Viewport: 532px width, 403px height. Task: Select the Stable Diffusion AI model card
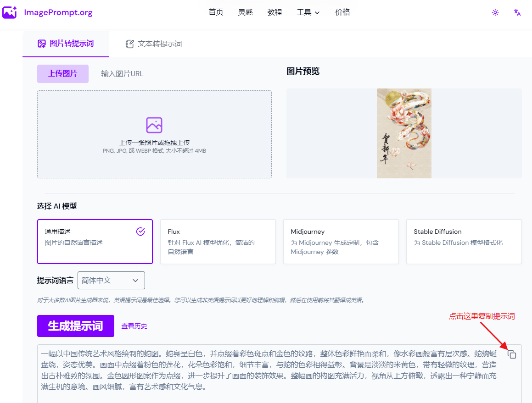click(x=464, y=242)
